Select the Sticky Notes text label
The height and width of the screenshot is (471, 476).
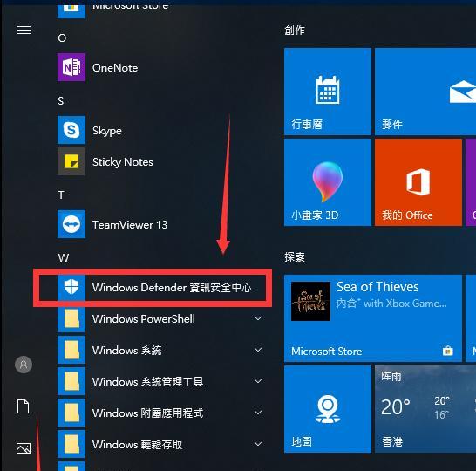(123, 162)
